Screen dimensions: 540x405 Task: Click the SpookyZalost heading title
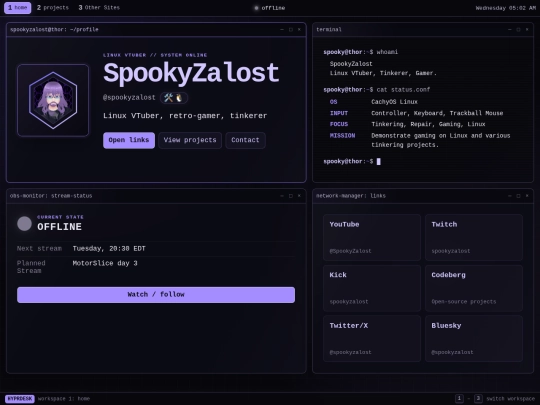[x=191, y=73]
